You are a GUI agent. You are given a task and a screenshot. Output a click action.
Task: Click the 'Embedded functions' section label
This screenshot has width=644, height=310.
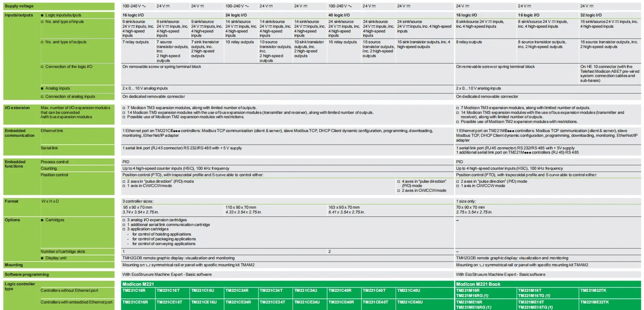point(15,164)
